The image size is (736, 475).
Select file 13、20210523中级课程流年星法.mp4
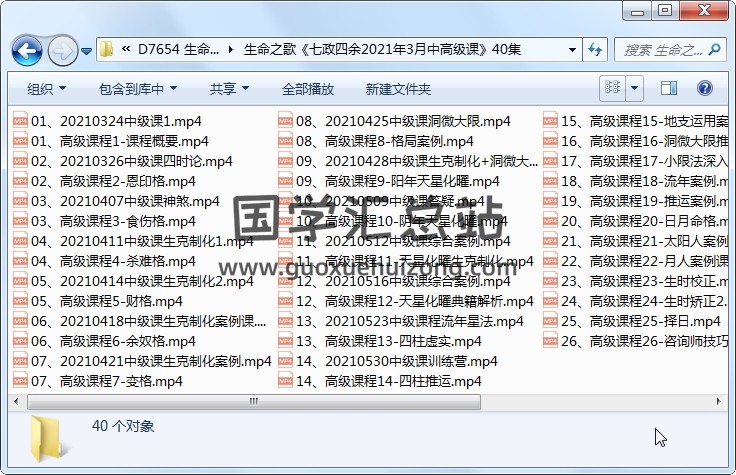coord(401,321)
